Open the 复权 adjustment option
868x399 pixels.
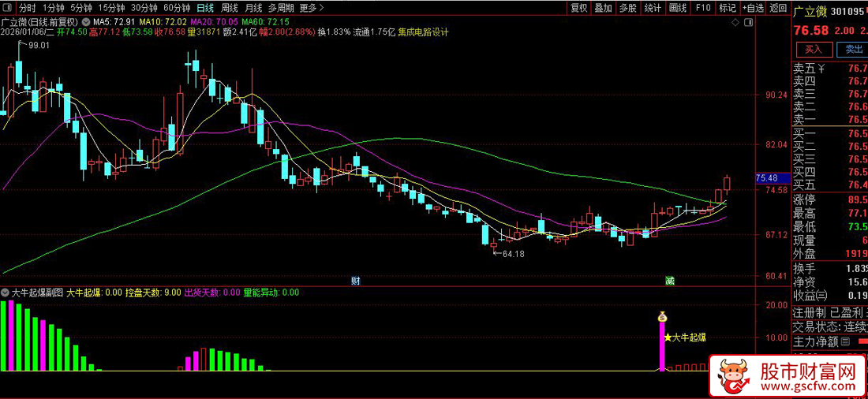click(x=579, y=8)
